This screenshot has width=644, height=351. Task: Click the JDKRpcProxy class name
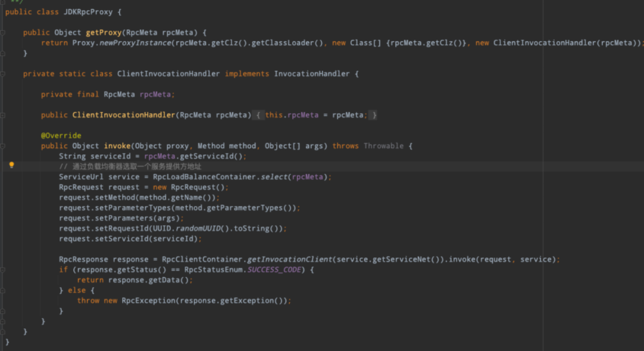(88, 12)
